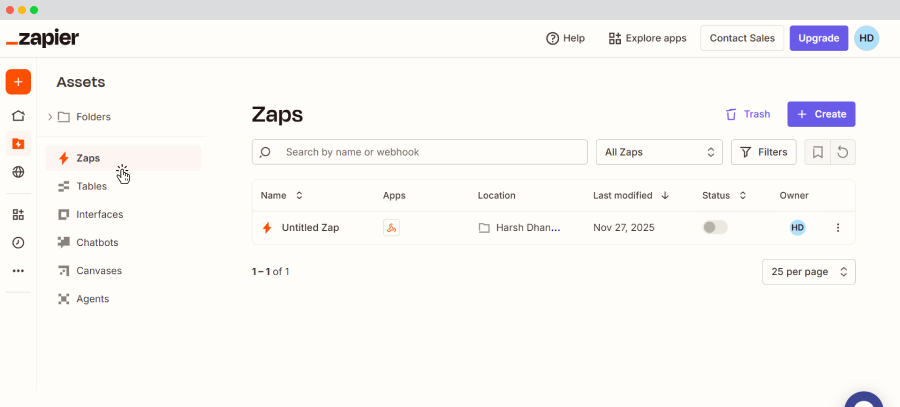The height and width of the screenshot is (407, 900).
Task: Click the webhook app icon in Apps column
Action: point(391,228)
